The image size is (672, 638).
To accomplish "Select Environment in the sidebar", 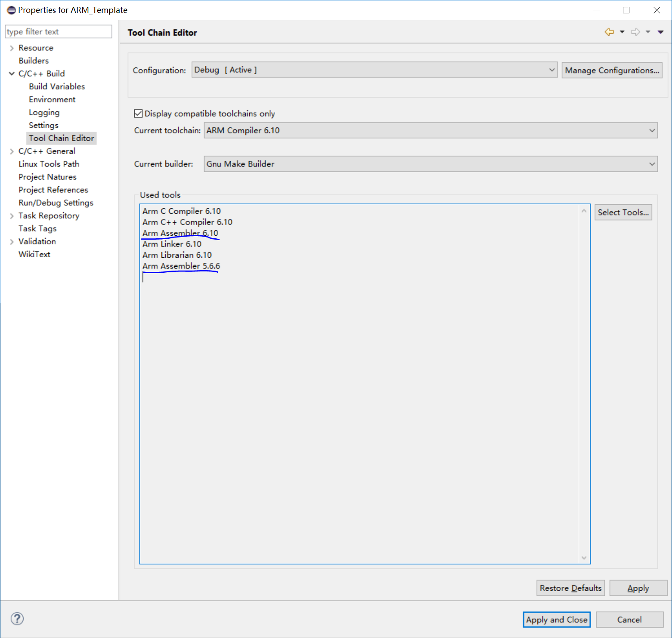I will [x=52, y=99].
